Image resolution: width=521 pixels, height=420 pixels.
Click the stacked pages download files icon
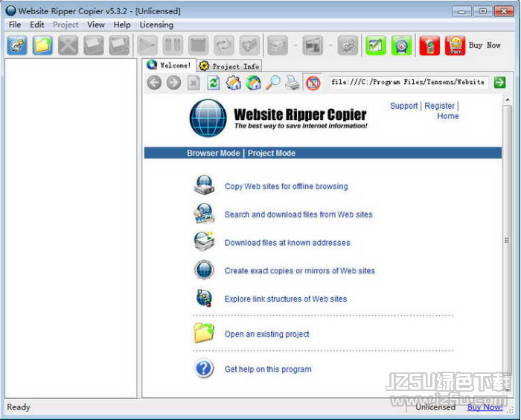[204, 241]
